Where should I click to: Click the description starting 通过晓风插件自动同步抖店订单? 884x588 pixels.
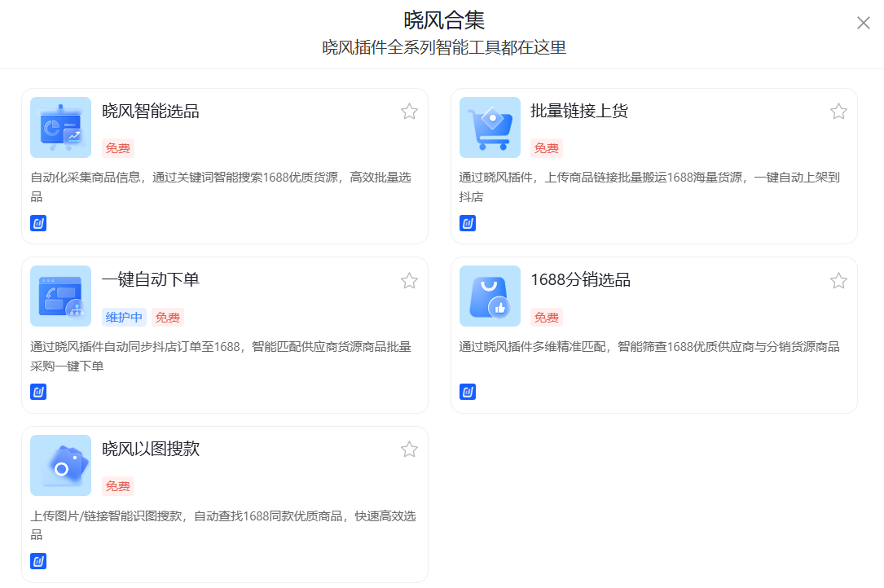221,356
